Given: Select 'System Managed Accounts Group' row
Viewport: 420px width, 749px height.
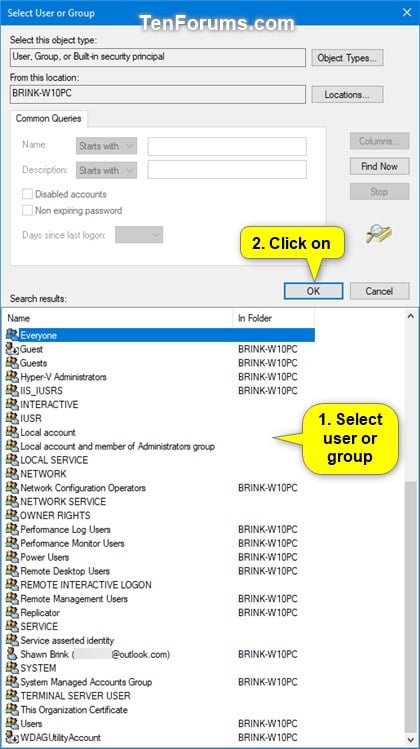Looking at the screenshot, I should click(160, 682).
